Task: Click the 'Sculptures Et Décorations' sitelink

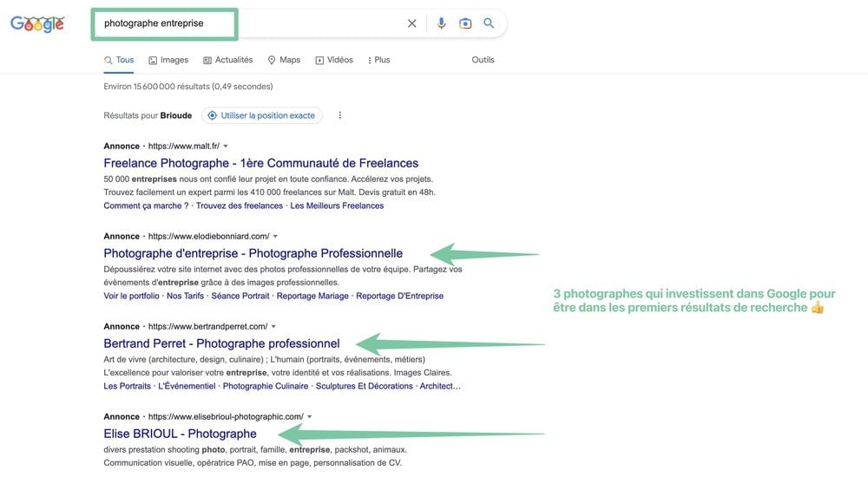Action: (x=365, y=386)
